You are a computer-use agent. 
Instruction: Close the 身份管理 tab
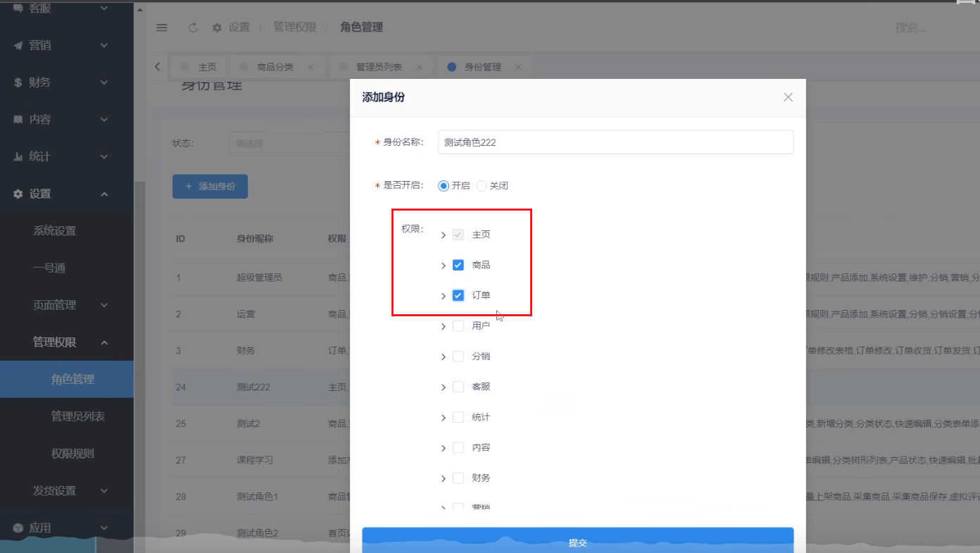point(518,68)
